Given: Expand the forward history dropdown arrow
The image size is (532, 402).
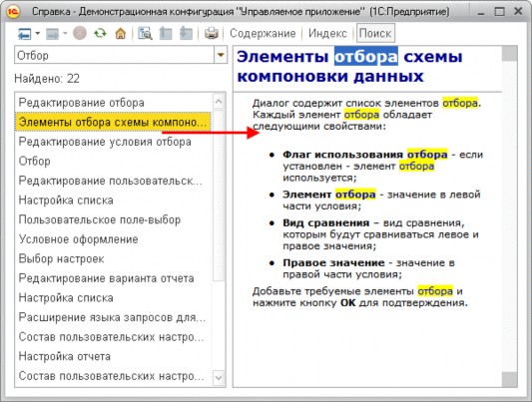Looking at the screenshot, I should pyautogui.click(x=65, y=33).
